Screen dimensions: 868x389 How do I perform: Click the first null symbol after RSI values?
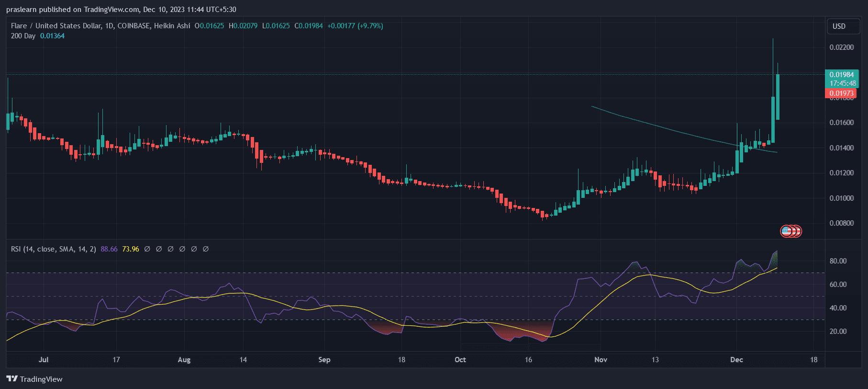[x=147, y=249]
